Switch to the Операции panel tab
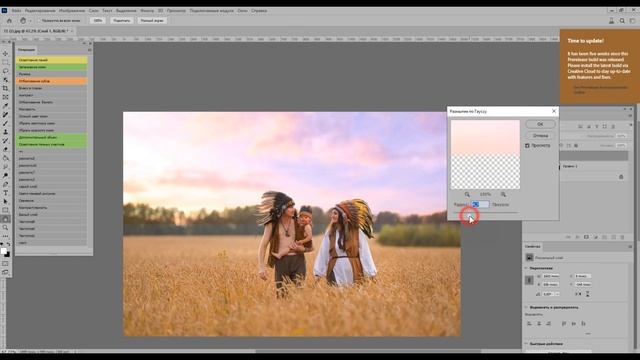The width and height of the screenshot is (640, 360). click(x=27, y=50)
